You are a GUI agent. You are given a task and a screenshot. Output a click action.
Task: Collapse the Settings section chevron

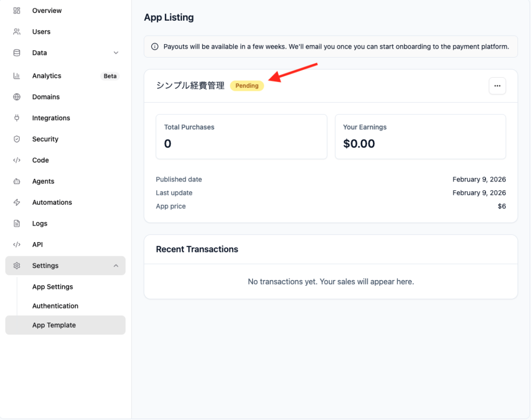pos(116,265)
